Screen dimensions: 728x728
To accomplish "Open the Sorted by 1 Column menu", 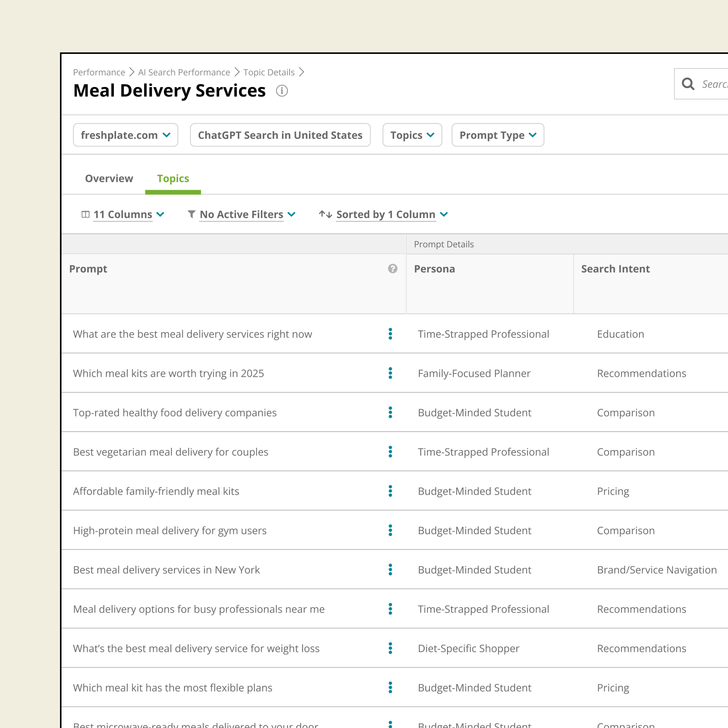I will pos(385,214).
